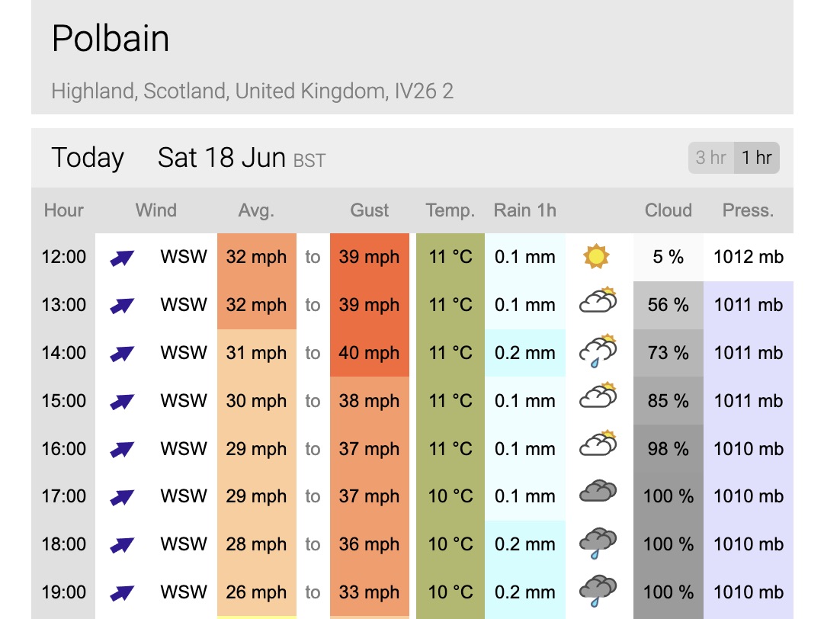Image resolution: width=840 pixels, height=619 pixels.
Task: Click the wind arrow in the 18:00 row
Action: (122, 544)
